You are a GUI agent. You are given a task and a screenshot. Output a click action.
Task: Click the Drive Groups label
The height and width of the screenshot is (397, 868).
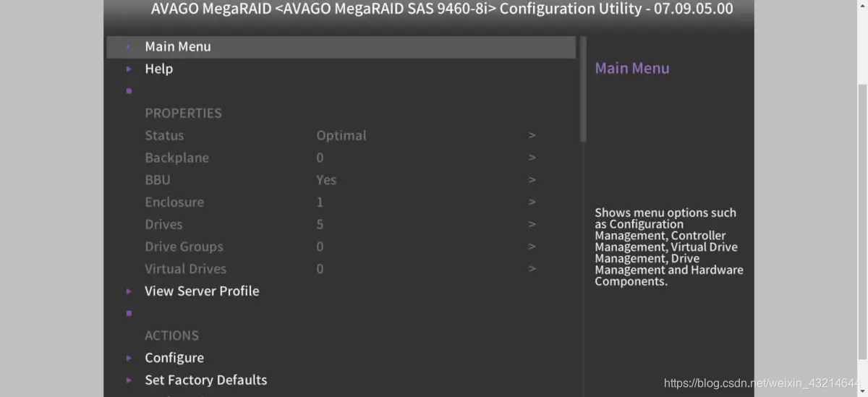(184, 247)
